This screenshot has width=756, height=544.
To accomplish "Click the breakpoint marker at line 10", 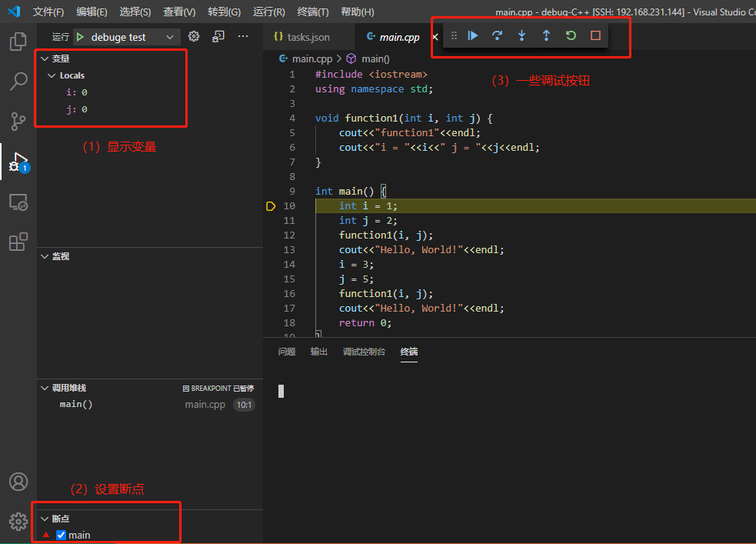I will point(271,206).
